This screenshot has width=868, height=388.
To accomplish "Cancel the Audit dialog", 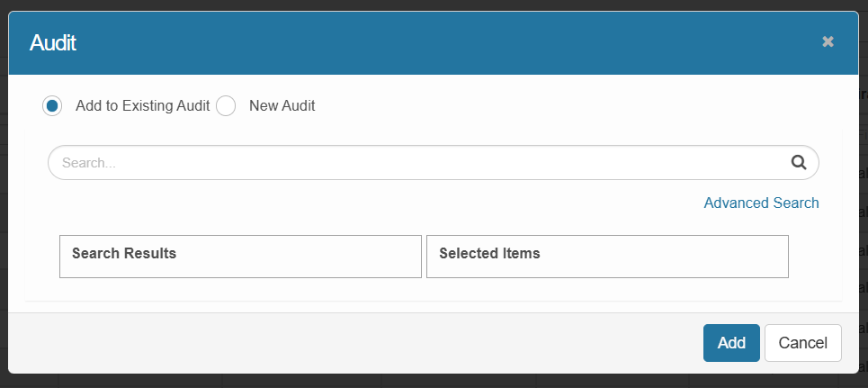I will click(x=802, y=343).
